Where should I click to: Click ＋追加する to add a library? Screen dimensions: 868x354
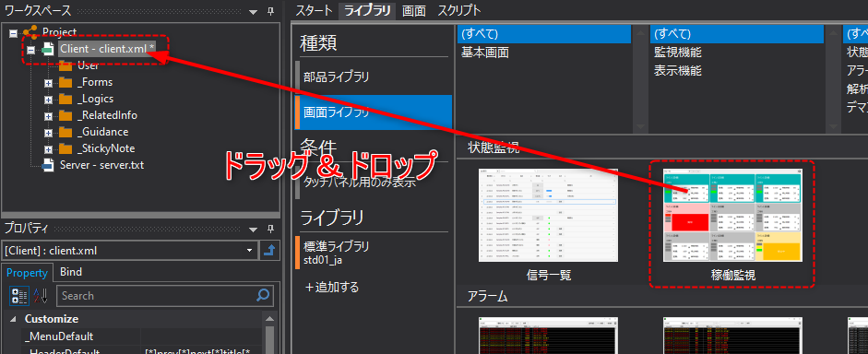click(331, 287)
